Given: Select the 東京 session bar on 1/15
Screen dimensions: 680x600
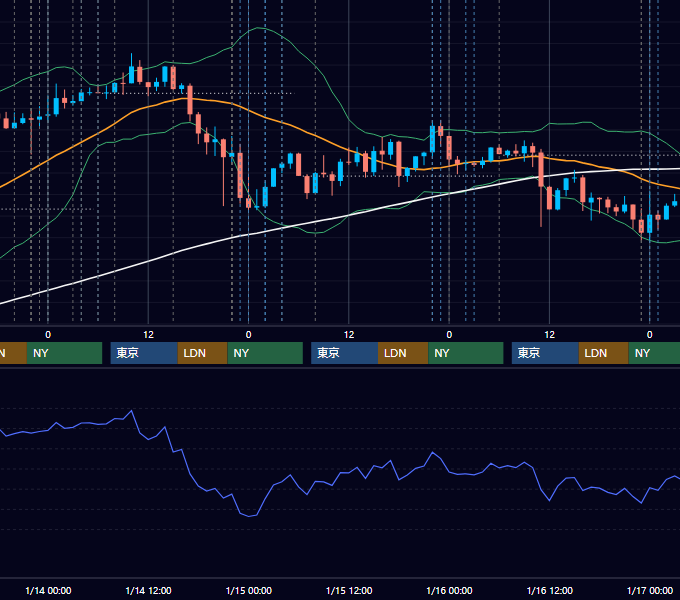Looking at the screenshot, I should [x=344, y=353].
